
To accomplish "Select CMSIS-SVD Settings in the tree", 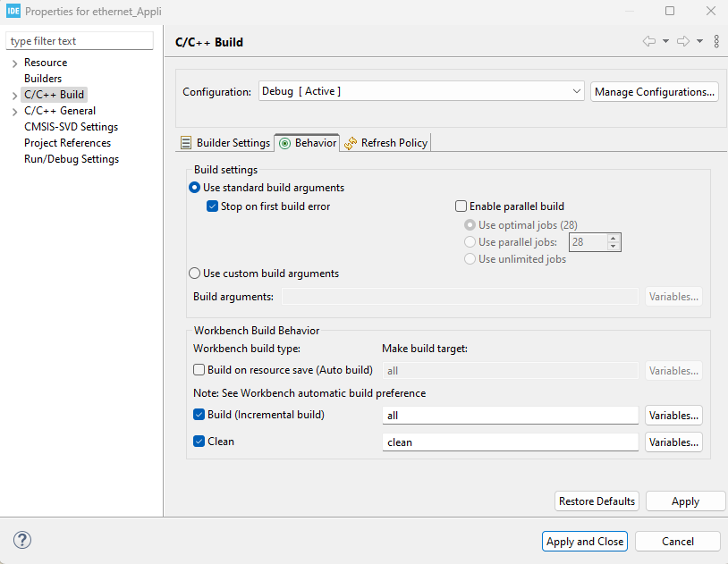I will pos(71,127).
